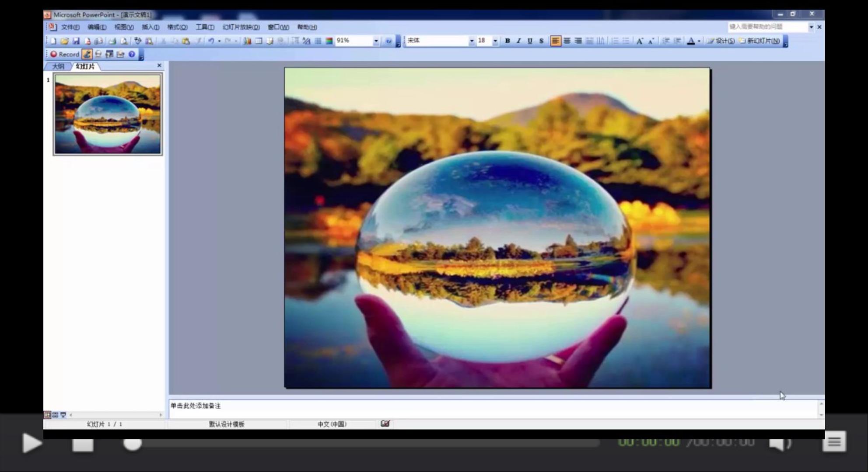Toggle Align Right
868x472 pixels.
coord(578,41)
